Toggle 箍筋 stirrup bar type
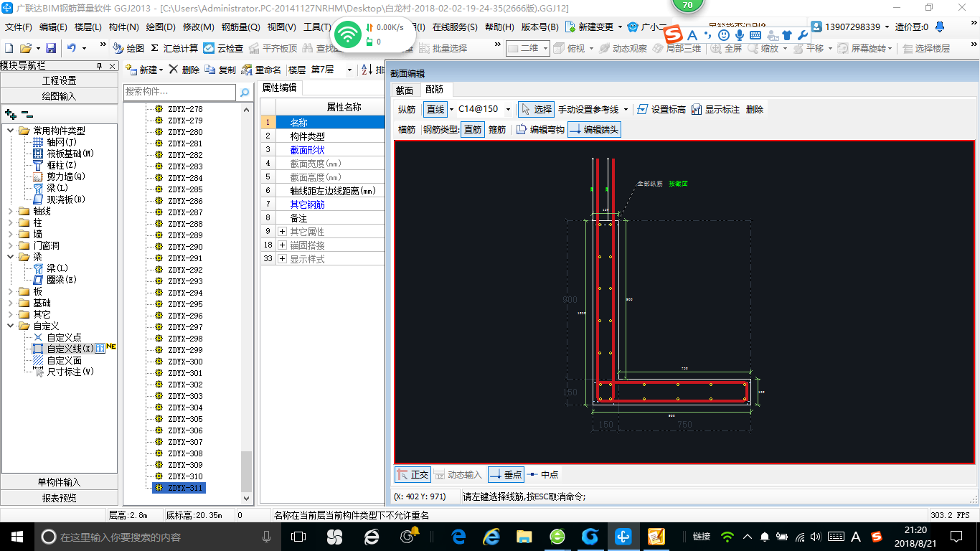The image size is (980, 551). coord(497,130)
